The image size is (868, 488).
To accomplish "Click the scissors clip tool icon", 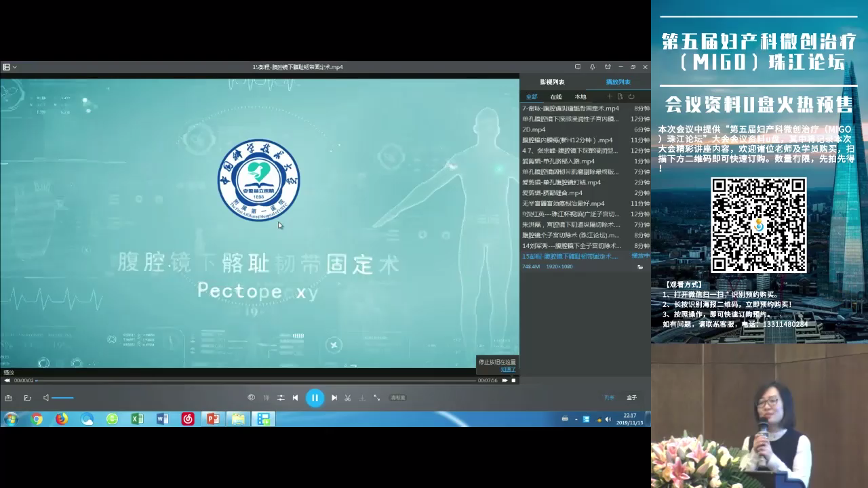I will click(348, 398).
